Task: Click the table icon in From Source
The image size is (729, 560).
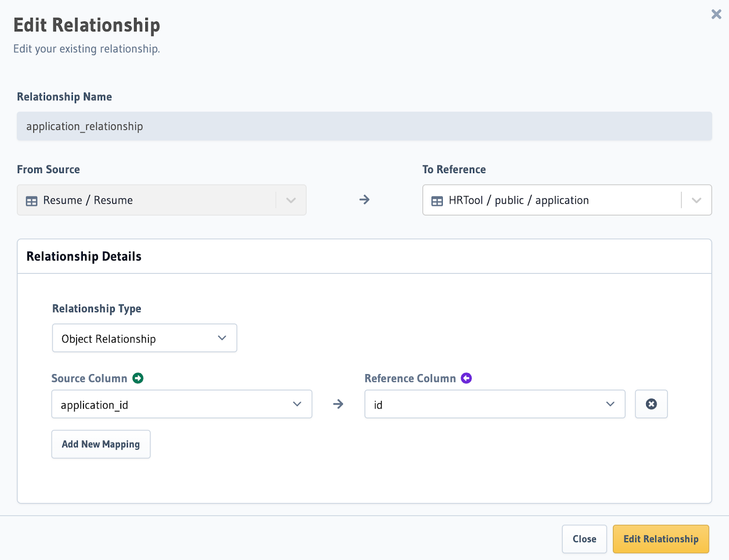Action: click(31, 201)
